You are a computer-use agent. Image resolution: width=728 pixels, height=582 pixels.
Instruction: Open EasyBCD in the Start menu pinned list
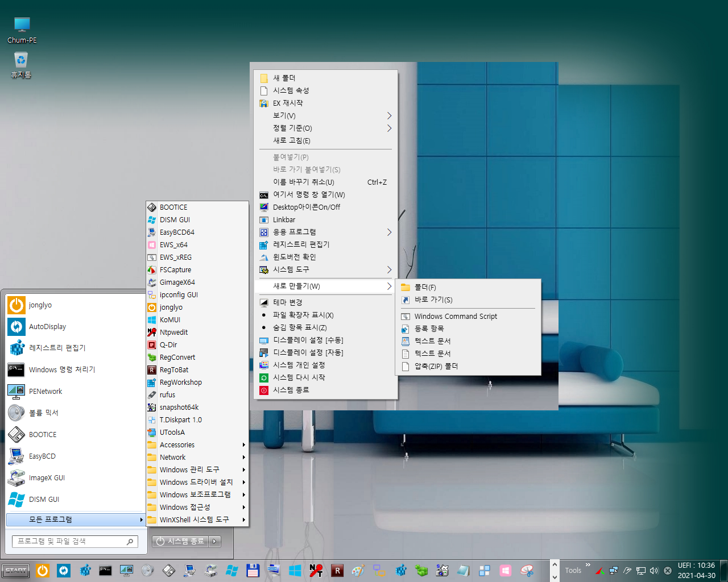(76, 456)
